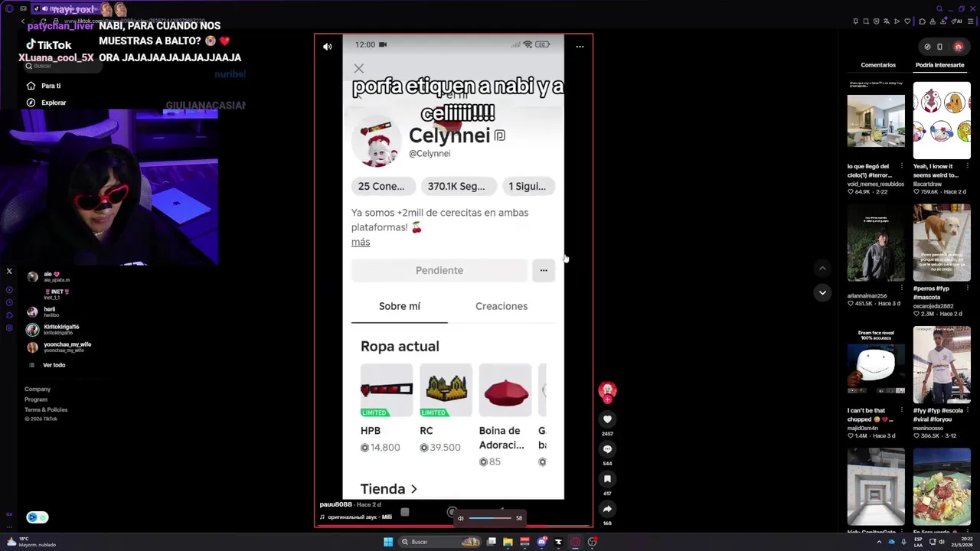The image size is (980, 551).
Task: Click Ver todo under following accounts
Action: click(x=54, y=365)
